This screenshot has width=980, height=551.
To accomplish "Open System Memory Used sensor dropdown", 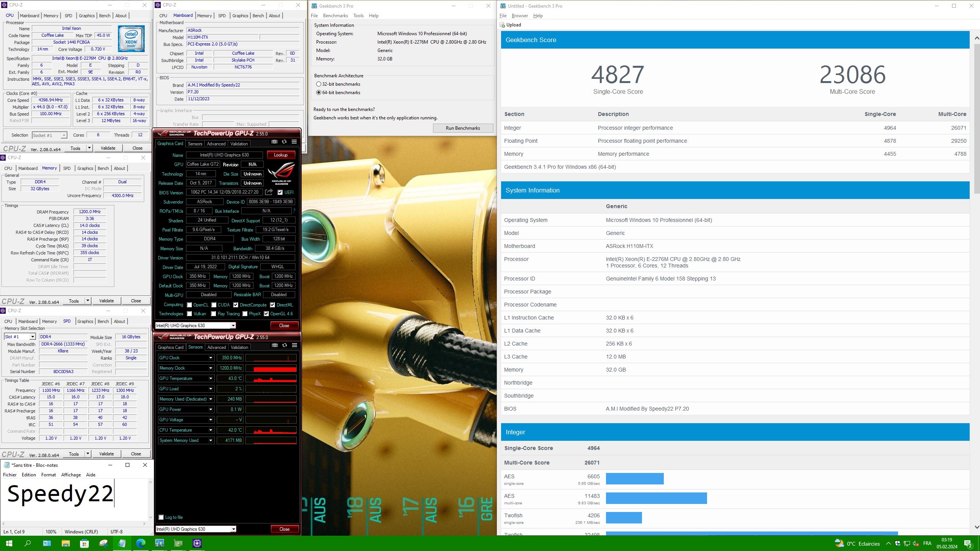I will coord(210,440).
